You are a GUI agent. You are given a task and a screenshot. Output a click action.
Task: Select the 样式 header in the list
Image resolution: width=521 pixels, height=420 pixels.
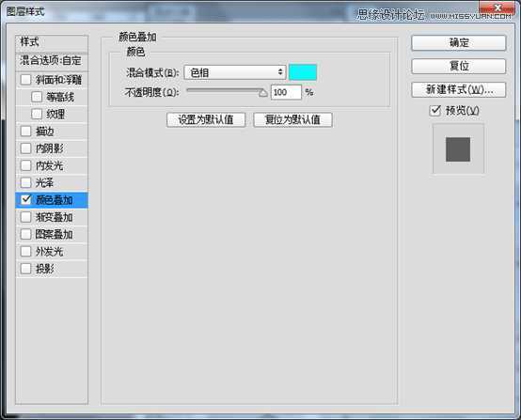tap(52, 43)
